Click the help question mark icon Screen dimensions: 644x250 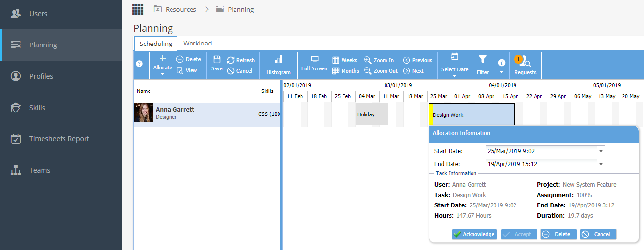pos(139,64)
